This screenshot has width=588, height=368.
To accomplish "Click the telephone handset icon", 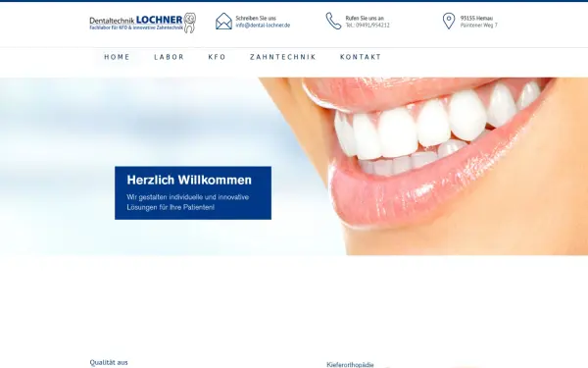I will click(333, 21).
